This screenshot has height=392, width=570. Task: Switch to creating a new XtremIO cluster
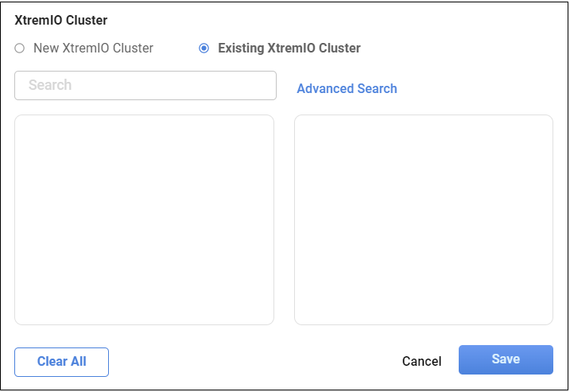coord(20,49)
